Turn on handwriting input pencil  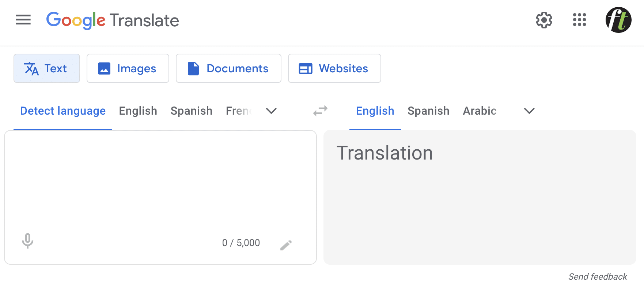point(286,245)
